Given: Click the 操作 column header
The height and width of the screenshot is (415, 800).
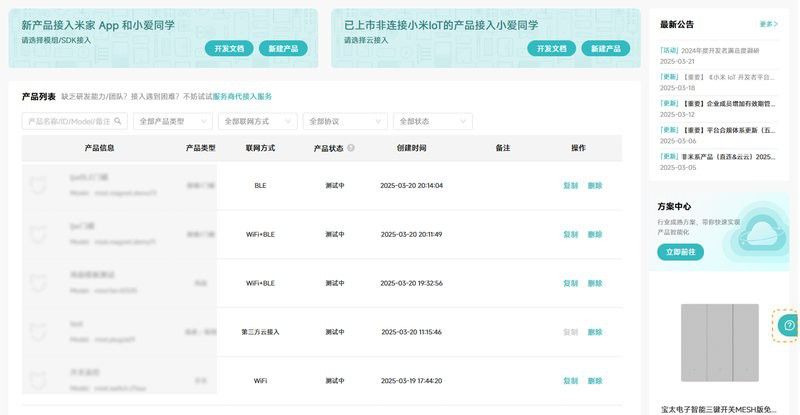Looking at the screenshot, I should 578,148.
